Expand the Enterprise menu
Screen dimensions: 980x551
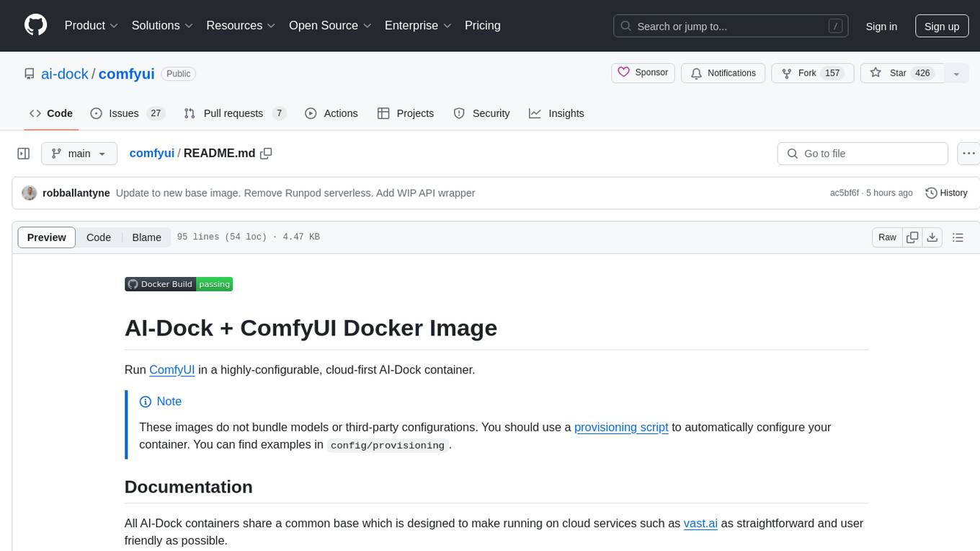[418, 25]
